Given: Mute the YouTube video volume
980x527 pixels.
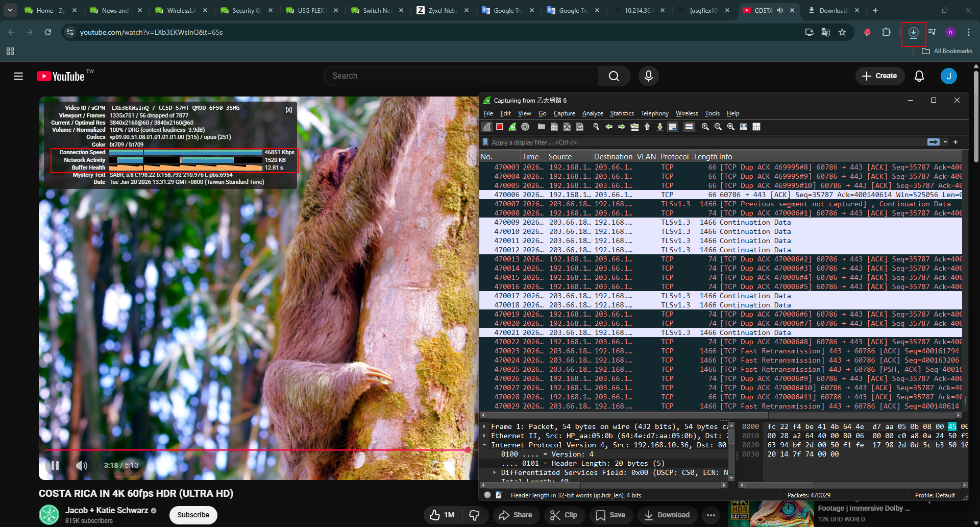Looking at the screenshot, I should click(81, 465).
